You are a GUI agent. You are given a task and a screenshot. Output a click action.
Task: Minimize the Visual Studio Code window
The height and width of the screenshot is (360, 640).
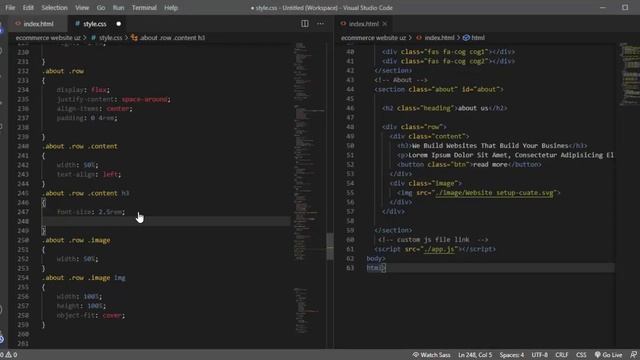(x=603, y=8)
